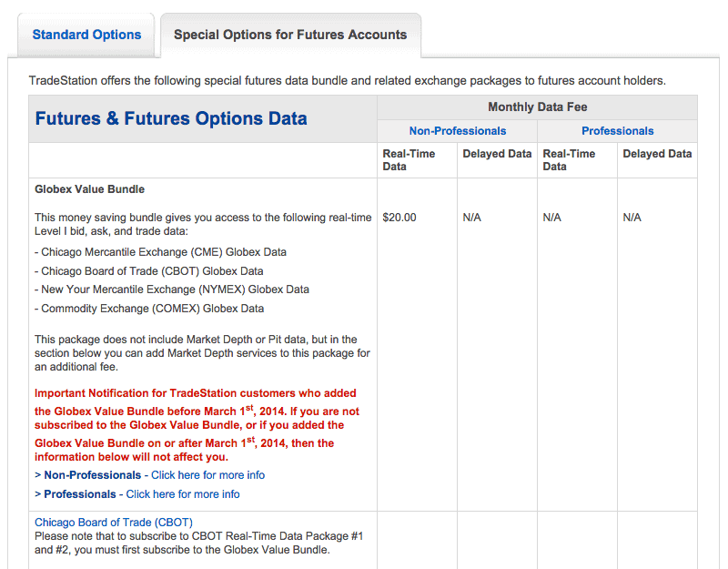Image resolution: width=728 pixels, height=569 pixels.
Task: Click Professionals Real-Time Data column label
Action: [x=569, y=160]
